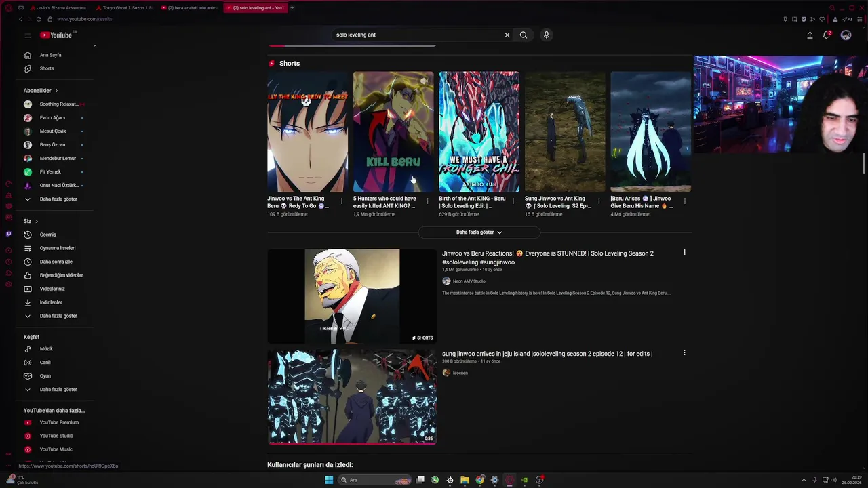The height and width of the screenshot is (488, 868).
Task: Click the magnifier search button
Action: 524,35
